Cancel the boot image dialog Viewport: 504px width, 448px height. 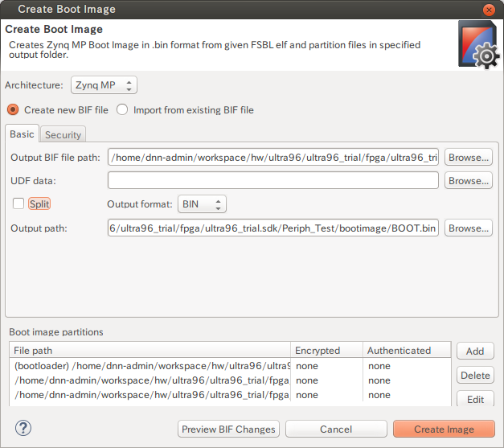point(336,429)
